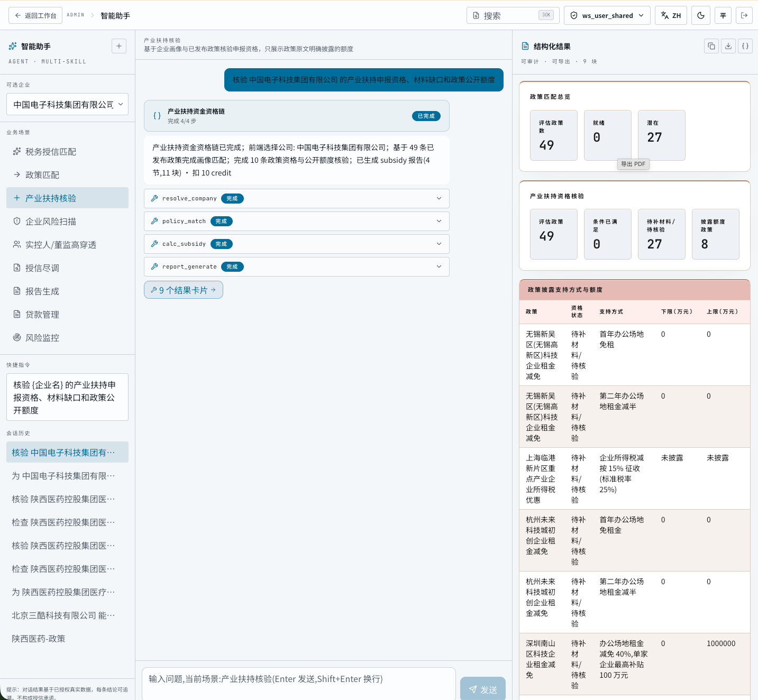The height and width of the screenshot is (700, 758).
Task: Click the user message bubble 核验 中国电子科技集团有限公司
Action: 364,80
